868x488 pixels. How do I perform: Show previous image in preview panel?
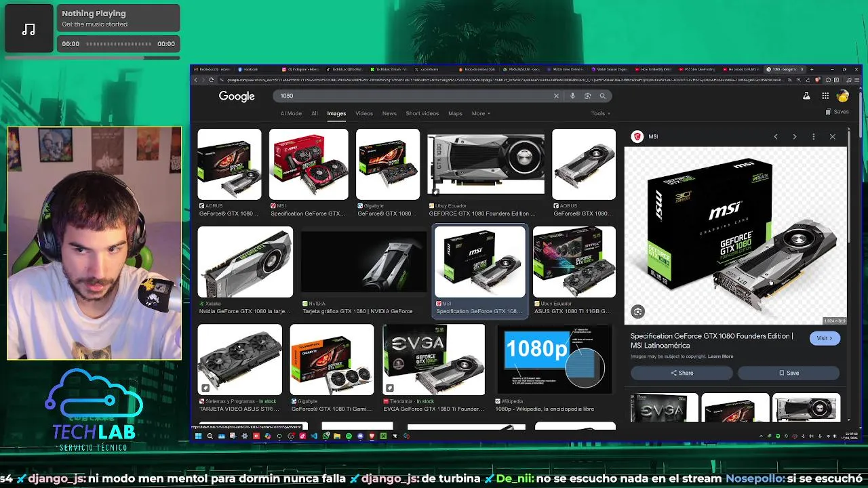click(x=776, y=137)
